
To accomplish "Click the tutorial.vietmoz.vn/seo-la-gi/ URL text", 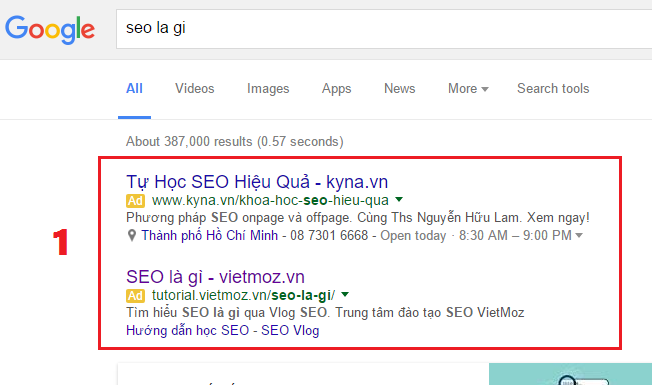I will (243, 295).
